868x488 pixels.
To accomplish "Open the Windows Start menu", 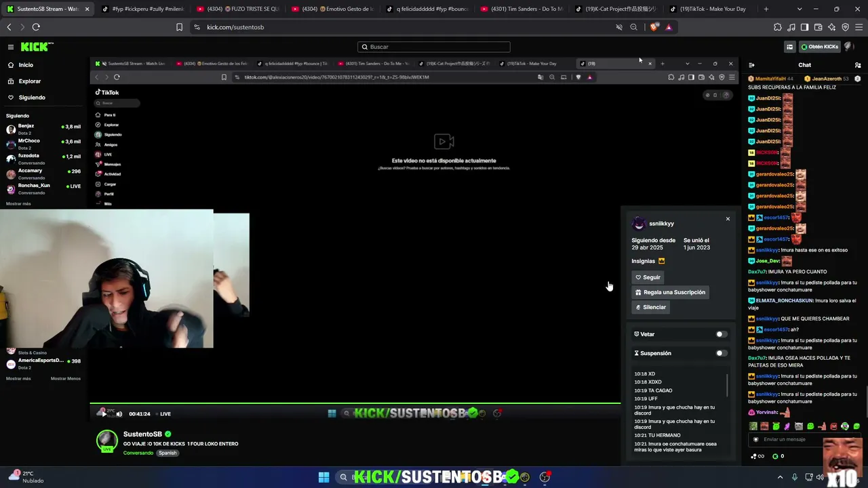I will coord(323,477).
